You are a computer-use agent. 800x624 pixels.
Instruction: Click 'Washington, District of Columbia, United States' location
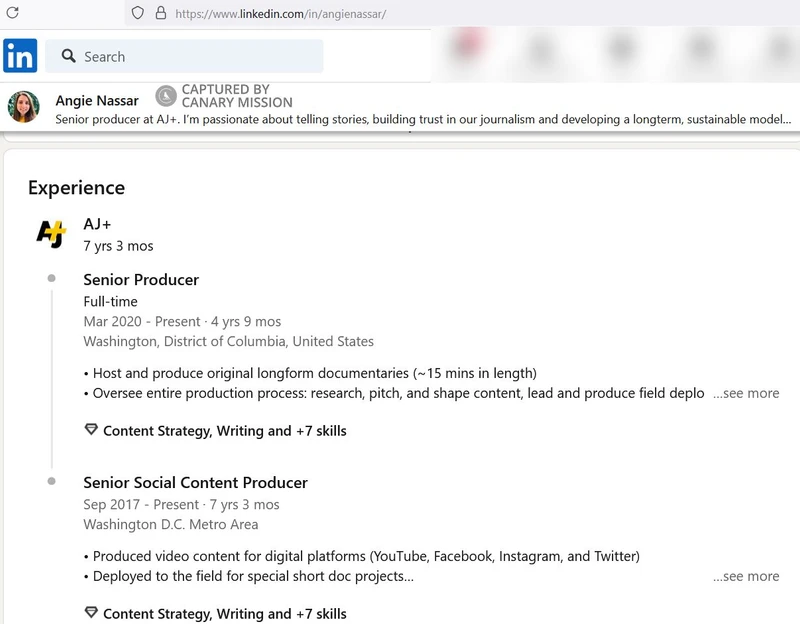click(x=229, y=341)
